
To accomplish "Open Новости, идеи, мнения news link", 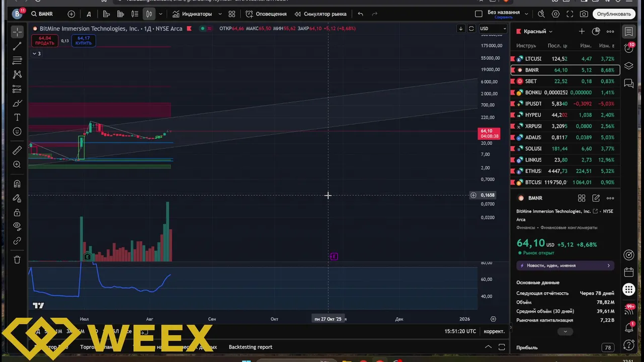I will pyautogui.click(x=566, y=265).
